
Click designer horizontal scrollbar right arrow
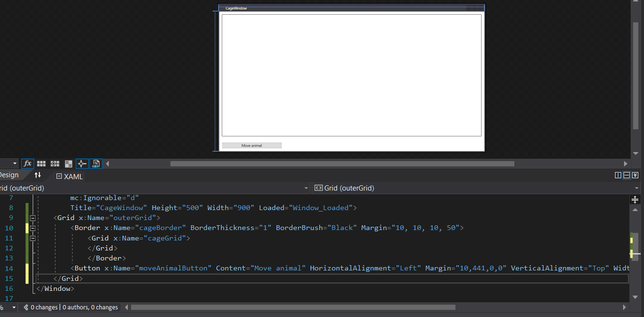pyautogui.click(x=625, y=164)
